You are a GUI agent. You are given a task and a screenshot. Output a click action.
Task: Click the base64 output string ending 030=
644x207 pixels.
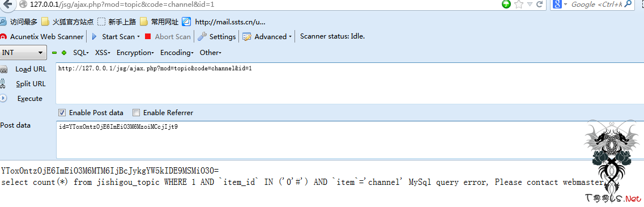pyautogui.click(x=110, y=170)
